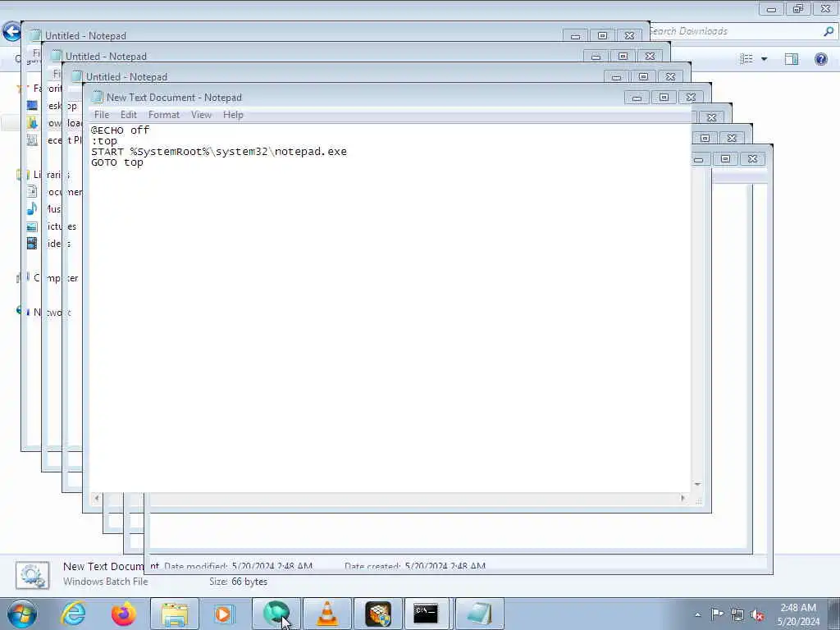Open VLC media player from the taskbar
840x630 pixels.
(327, 614)
